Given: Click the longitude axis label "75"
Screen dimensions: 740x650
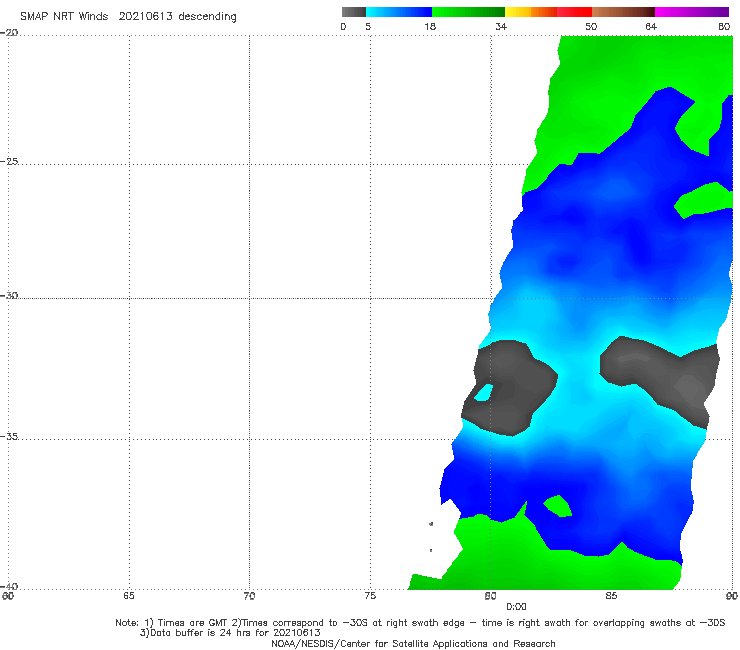Looking at the screenshot, I should (370, 596).
